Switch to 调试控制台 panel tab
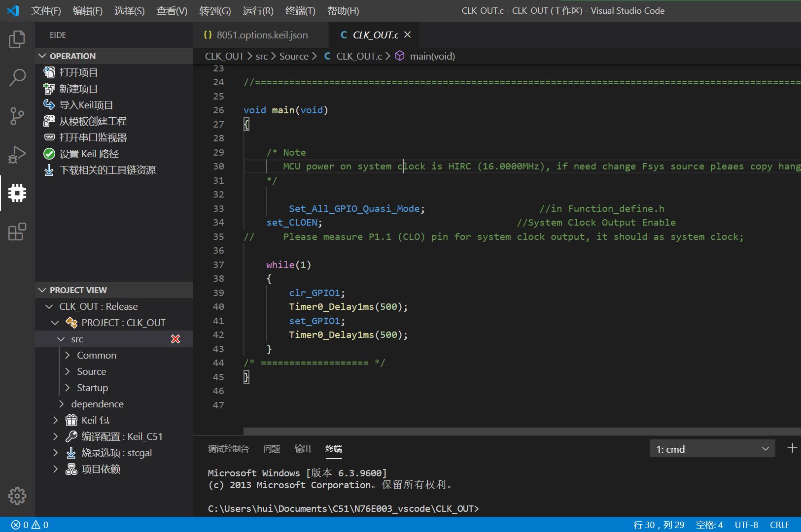The height and width of the screenshot is (532, 801). [x=228, y=449]
